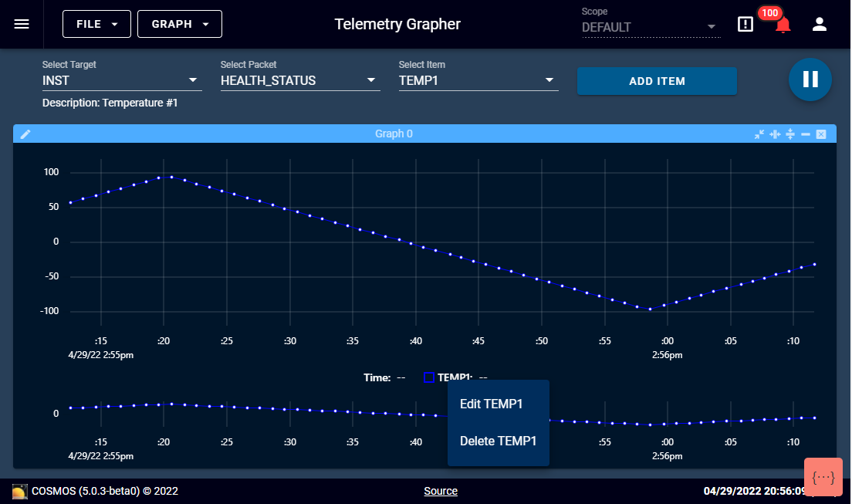
Task: Edit the Graph 0 title with the pencil icon
Action: (x=25, y=134)
